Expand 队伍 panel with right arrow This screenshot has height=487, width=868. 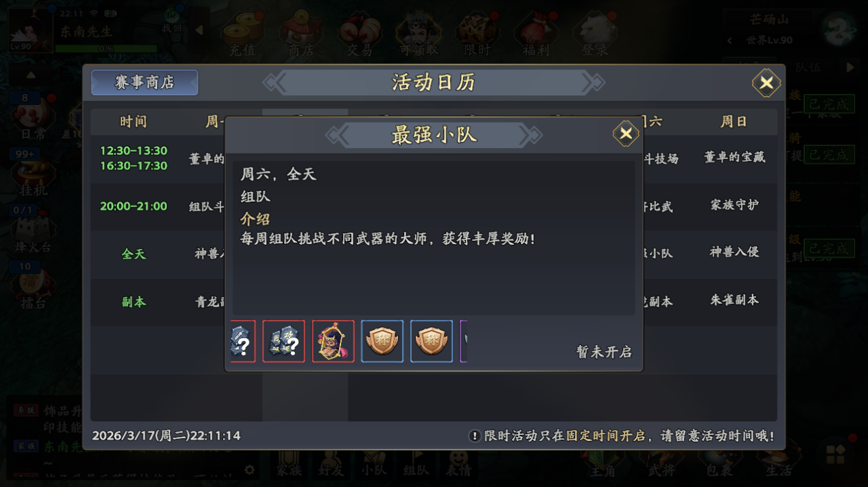851,68
